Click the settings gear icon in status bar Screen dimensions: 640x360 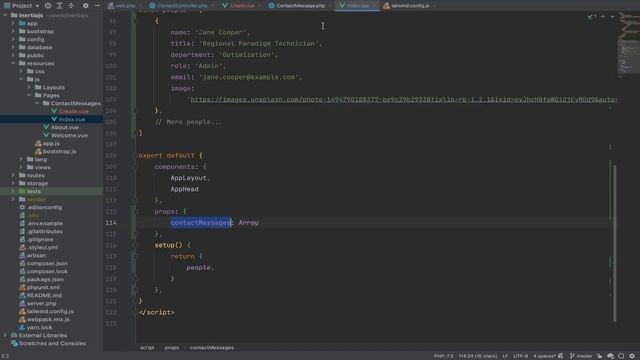[x=632, y=356]
